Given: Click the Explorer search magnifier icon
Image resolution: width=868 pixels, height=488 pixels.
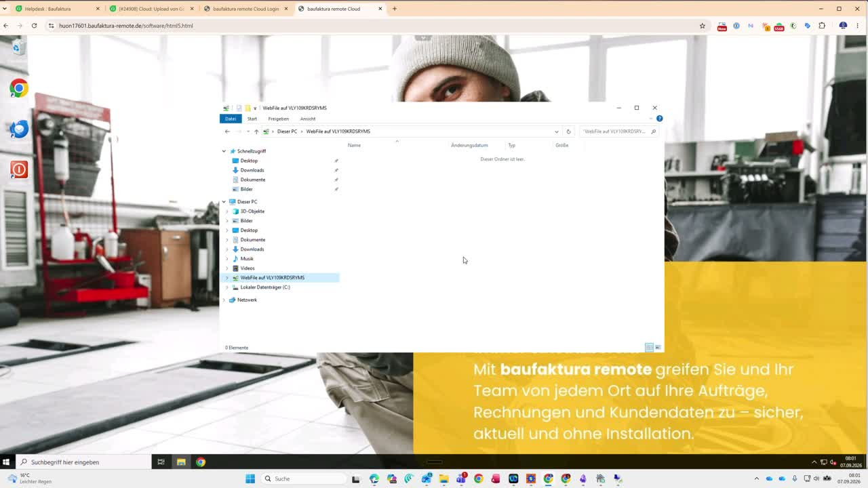Looking at the screenshot, I should click(x=653, y=131).
